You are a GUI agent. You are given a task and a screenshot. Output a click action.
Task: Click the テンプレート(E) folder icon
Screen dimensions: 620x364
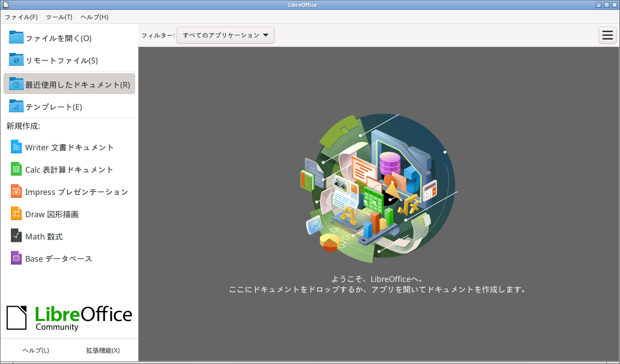click(x=16, y=106)
